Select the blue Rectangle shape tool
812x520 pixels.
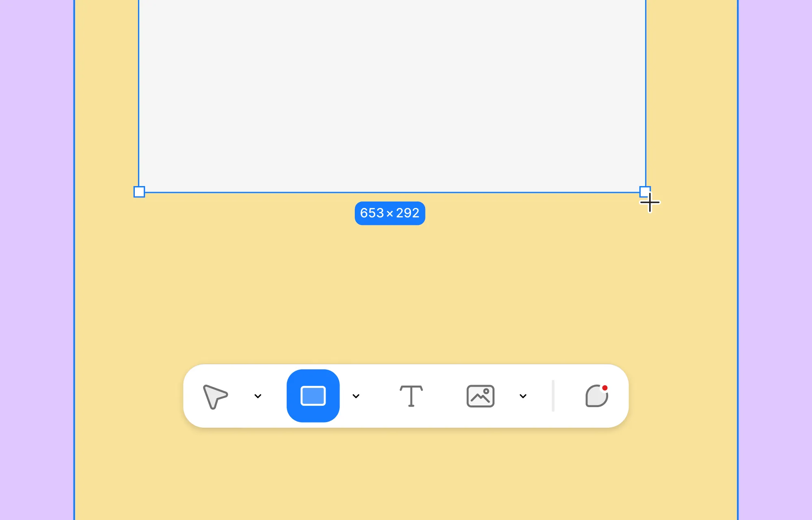pos(313,396)
